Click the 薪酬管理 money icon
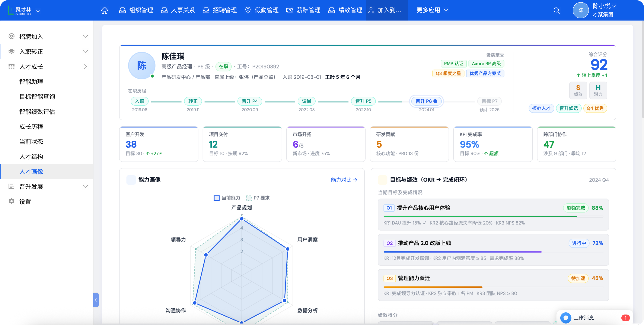 pyautogui.click(x=290, y=10)
